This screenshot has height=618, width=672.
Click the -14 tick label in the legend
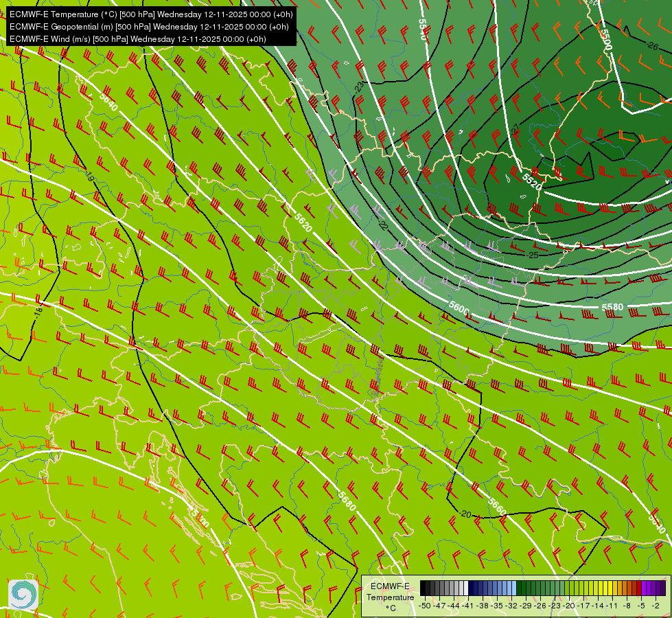coord(598,606)
